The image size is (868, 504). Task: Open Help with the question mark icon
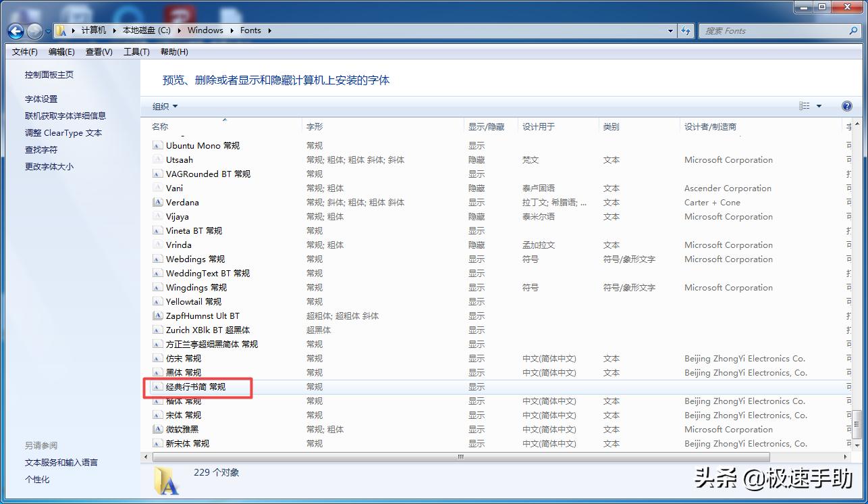tap(847, 105)
